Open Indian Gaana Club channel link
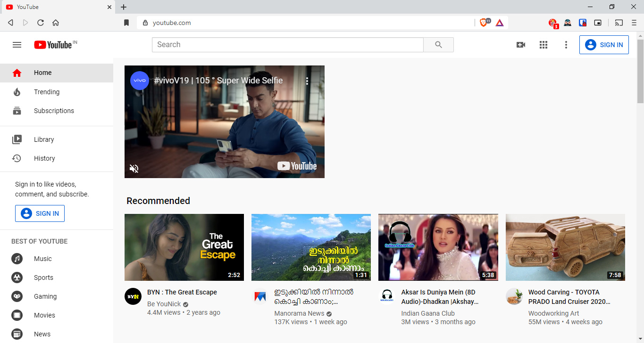This screenshot has height=343, width=644. tap(428, 314)
